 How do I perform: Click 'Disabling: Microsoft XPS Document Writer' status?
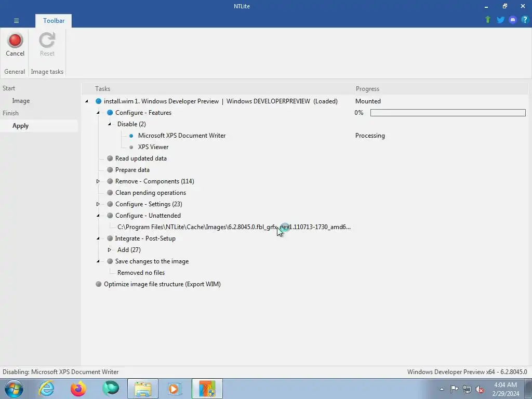click(x=61, y=372)
